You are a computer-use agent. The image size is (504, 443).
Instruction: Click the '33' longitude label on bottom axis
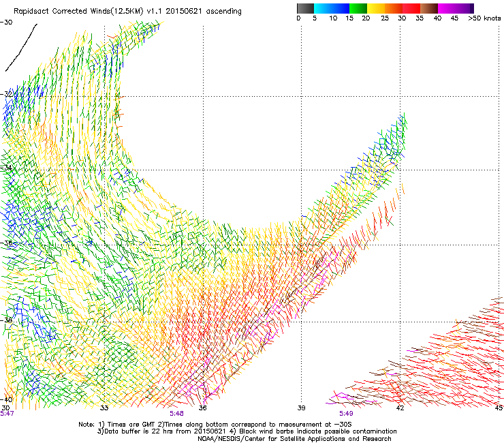tap(104, 408)
